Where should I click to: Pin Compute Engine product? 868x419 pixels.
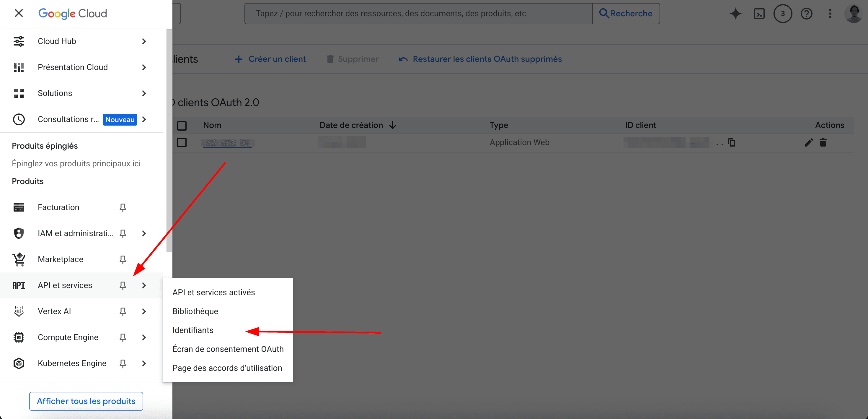point(123,337)
